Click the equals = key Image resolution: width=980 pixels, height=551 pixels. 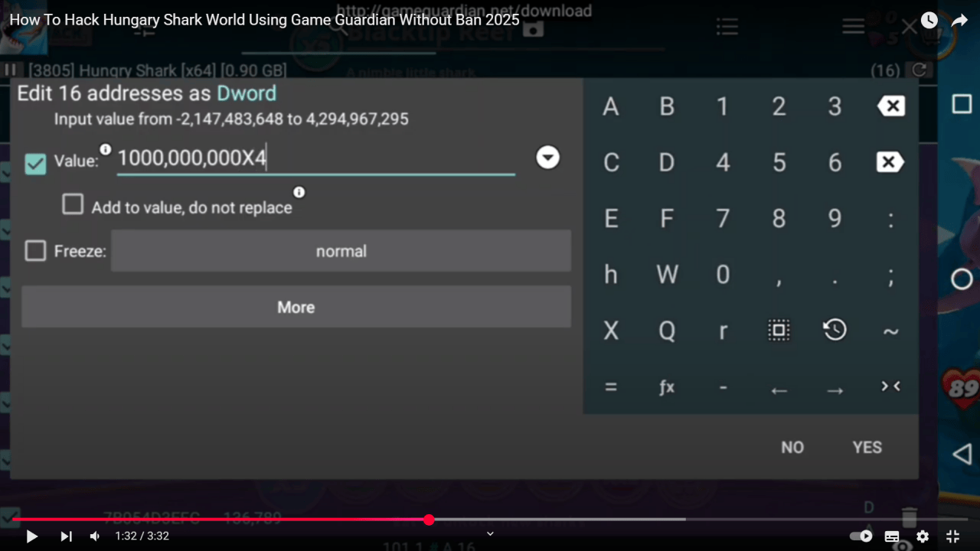point(610,387)
